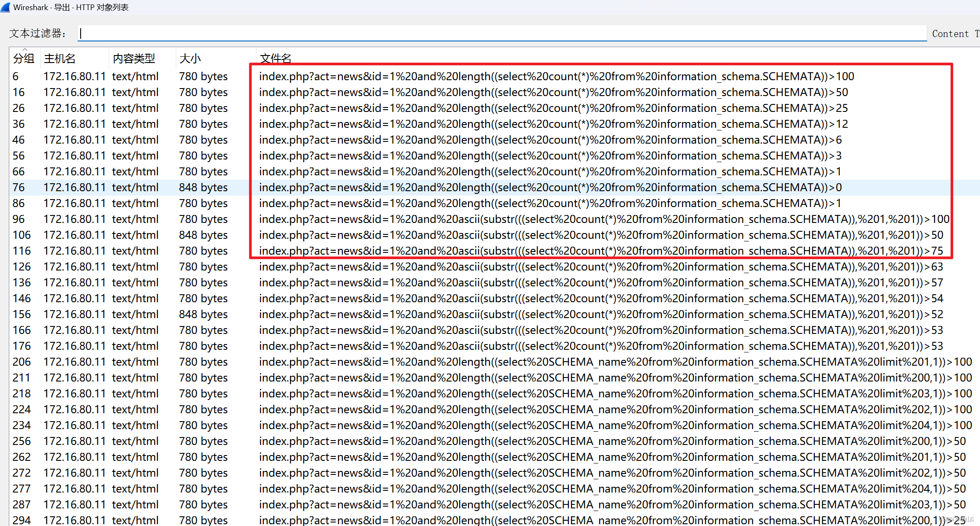Select packet 234 SCHEMA_name limit 4,1 row

494,425
